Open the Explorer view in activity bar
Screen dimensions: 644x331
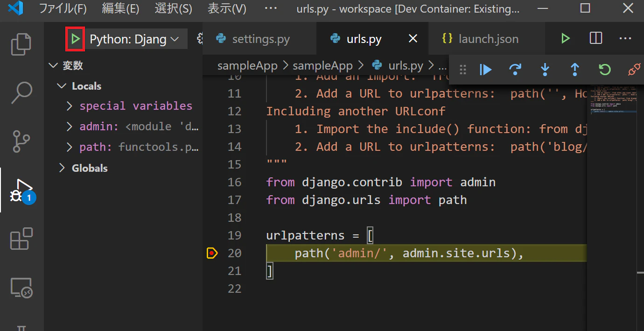pos(21,44)
